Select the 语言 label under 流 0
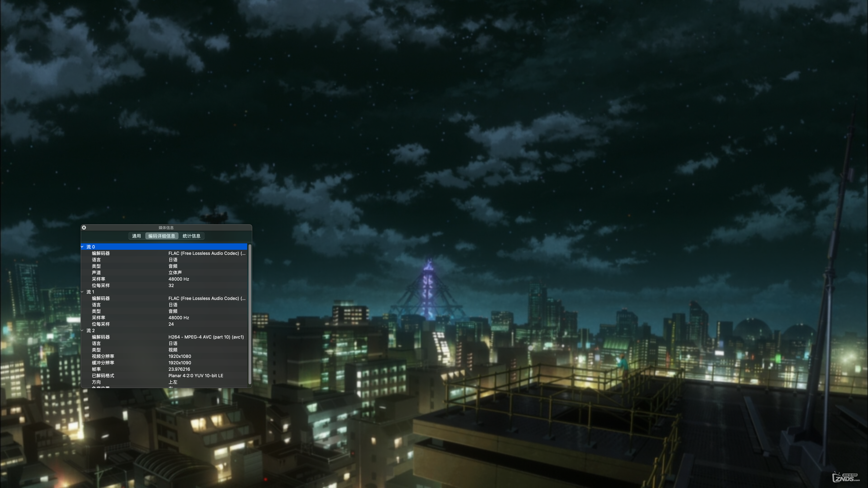868x488 pixels. tap(96, 260)
